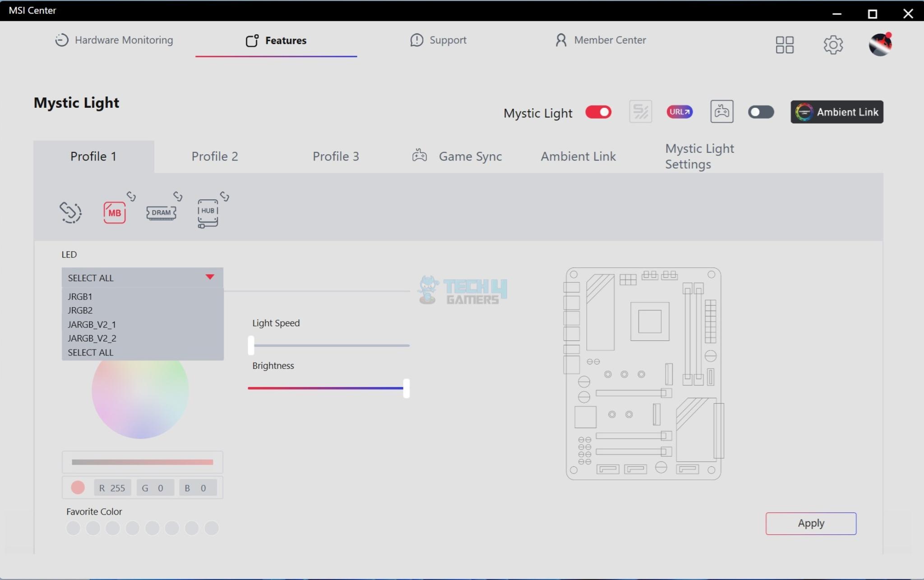Screen dimensions: 924x580
Task: Turn off the Mystic Light switch
Action: click(x=598, y=112)
